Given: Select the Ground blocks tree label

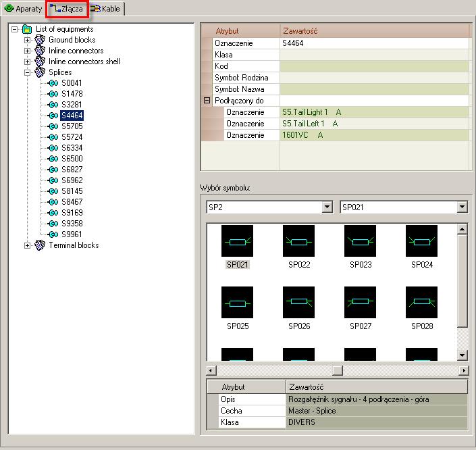Looking at the screenshot, I should coord(72,40).
